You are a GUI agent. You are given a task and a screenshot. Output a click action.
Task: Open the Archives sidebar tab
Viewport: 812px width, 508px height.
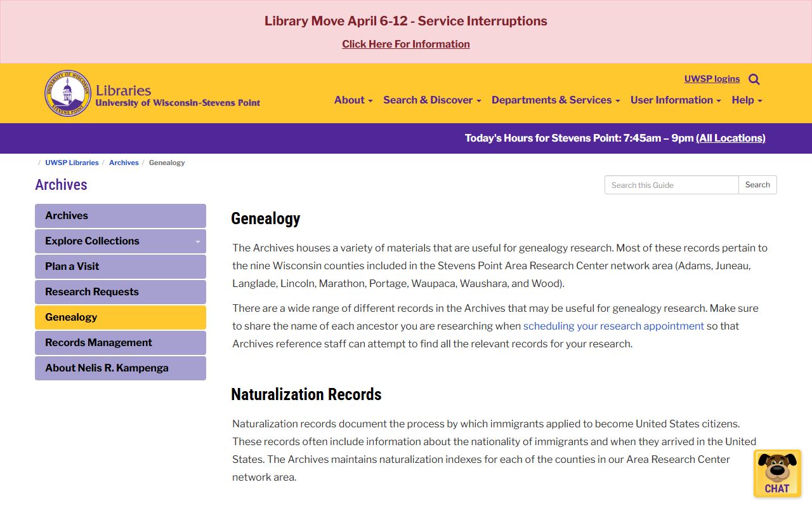121,216
